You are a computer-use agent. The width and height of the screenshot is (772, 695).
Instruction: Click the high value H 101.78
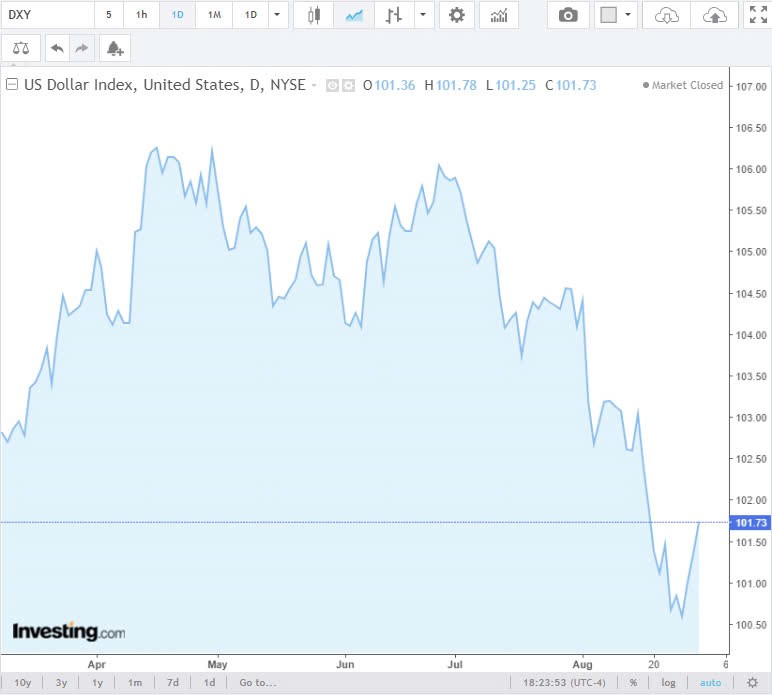pyautogui.click(x=450, y=86)
